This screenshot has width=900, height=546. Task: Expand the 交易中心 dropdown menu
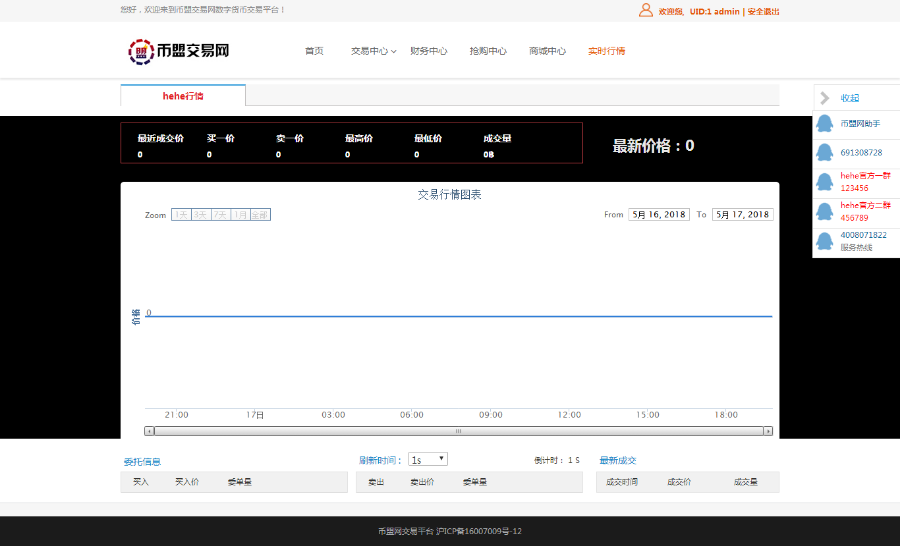tap(373, 51)
